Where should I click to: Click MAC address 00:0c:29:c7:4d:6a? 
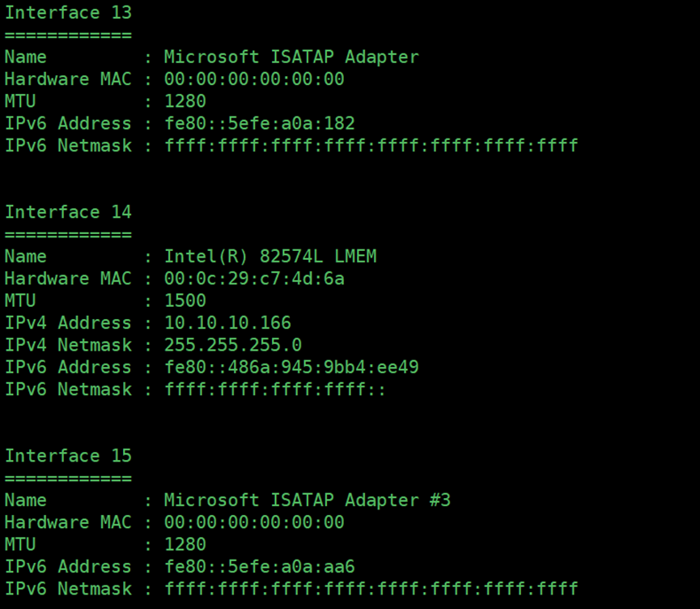click(x=254, y=279)
